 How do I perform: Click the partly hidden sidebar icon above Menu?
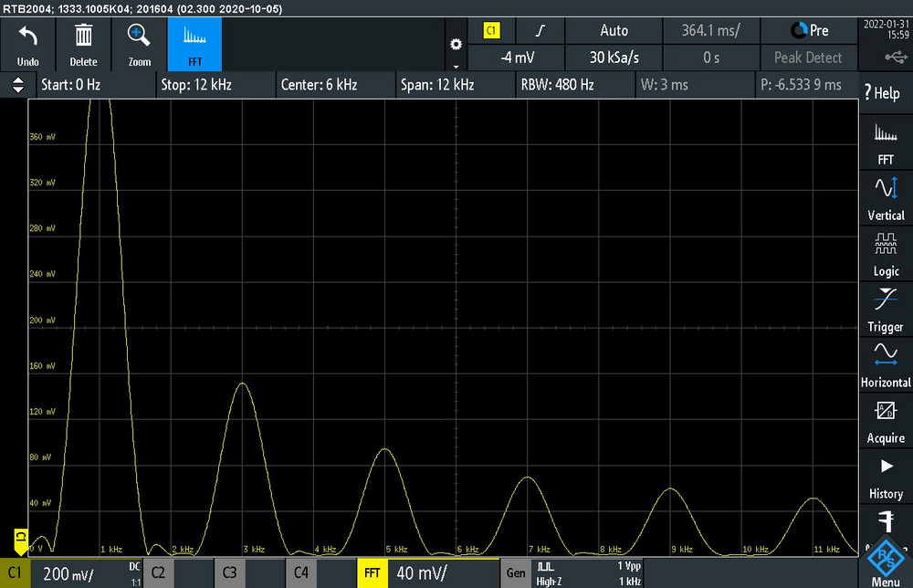(886, 521)
